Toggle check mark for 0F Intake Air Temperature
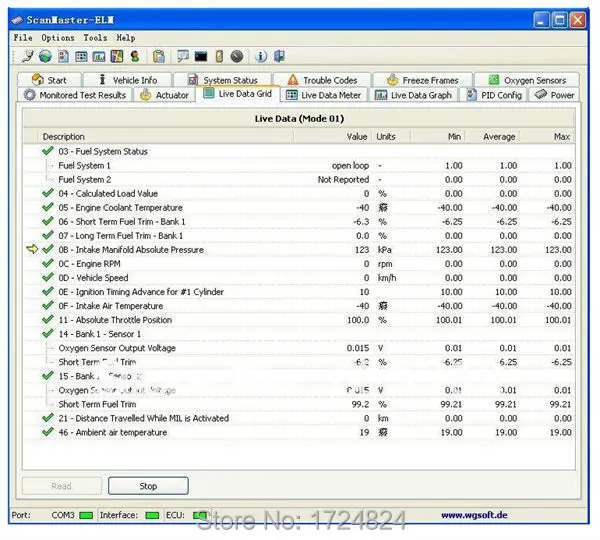This screenshot has width=600, height=540. pos(47,305)
